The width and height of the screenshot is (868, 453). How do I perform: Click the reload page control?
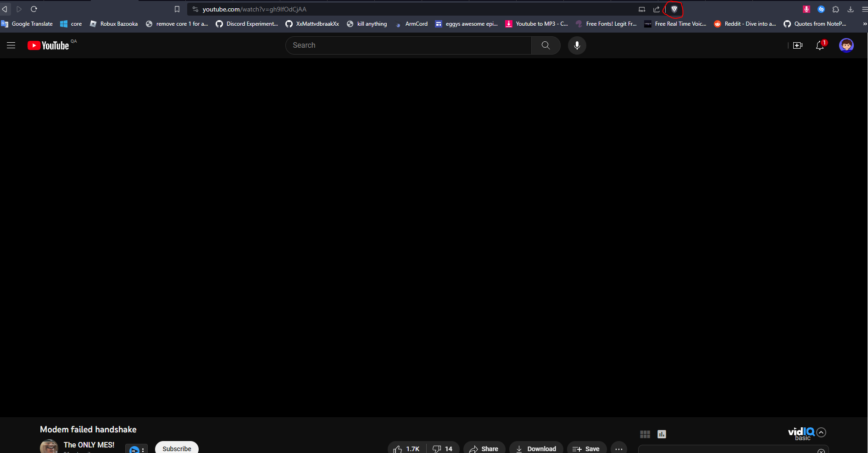33,9
